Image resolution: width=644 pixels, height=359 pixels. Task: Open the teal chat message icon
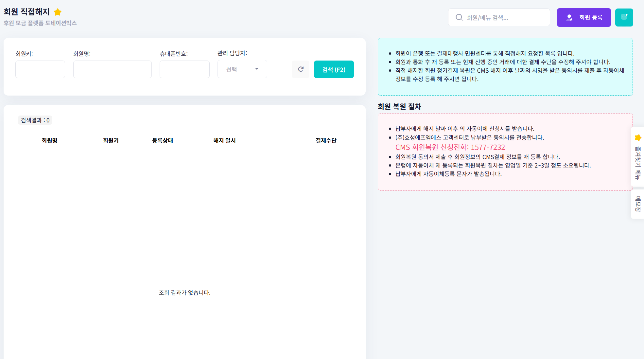[624, 17]
